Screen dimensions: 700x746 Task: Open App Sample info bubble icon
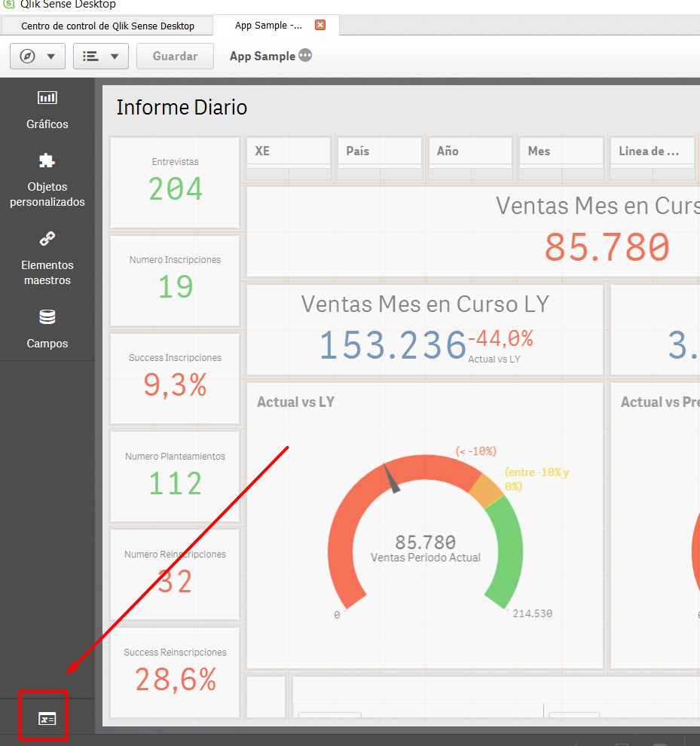(305, 56)
